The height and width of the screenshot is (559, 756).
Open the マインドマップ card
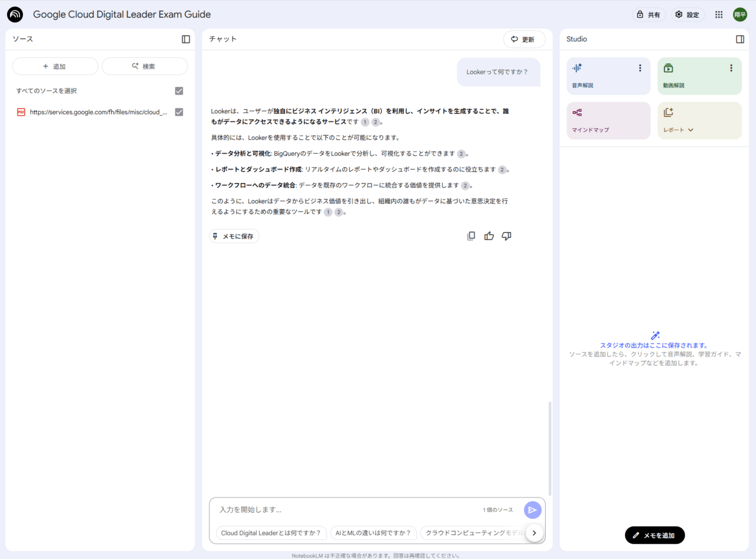coord(608,121)
